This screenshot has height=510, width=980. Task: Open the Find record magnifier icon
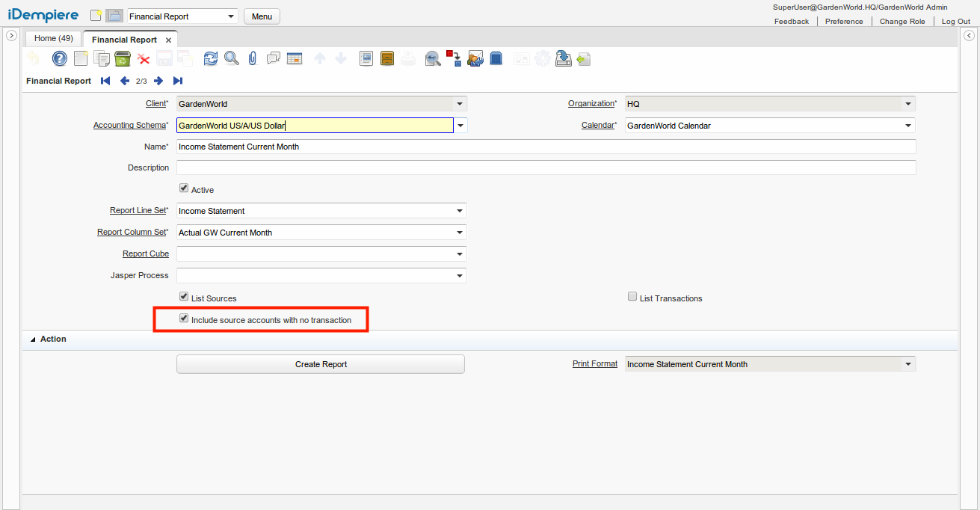232,58
